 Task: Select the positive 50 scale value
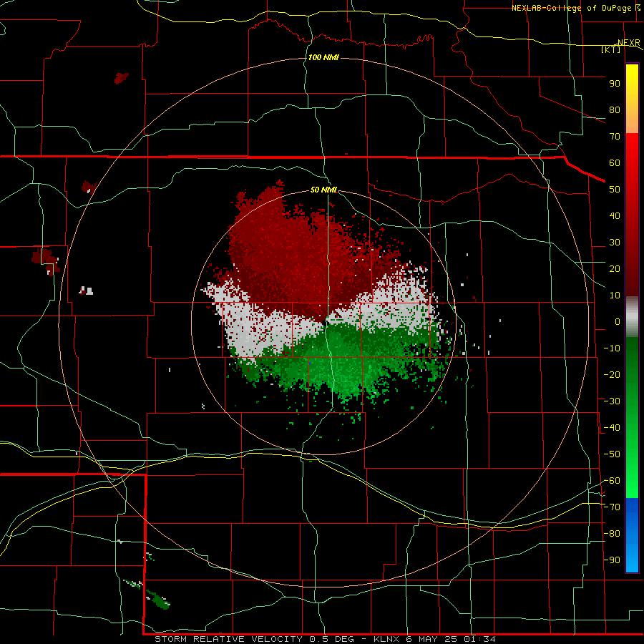click(x=615, y=190)
